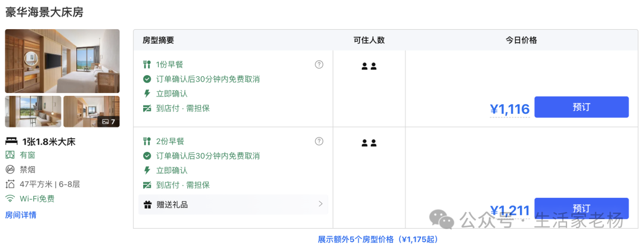
Task: Click the bed icon beside 1张1.8米大床
Action: [x=11, y=141]
